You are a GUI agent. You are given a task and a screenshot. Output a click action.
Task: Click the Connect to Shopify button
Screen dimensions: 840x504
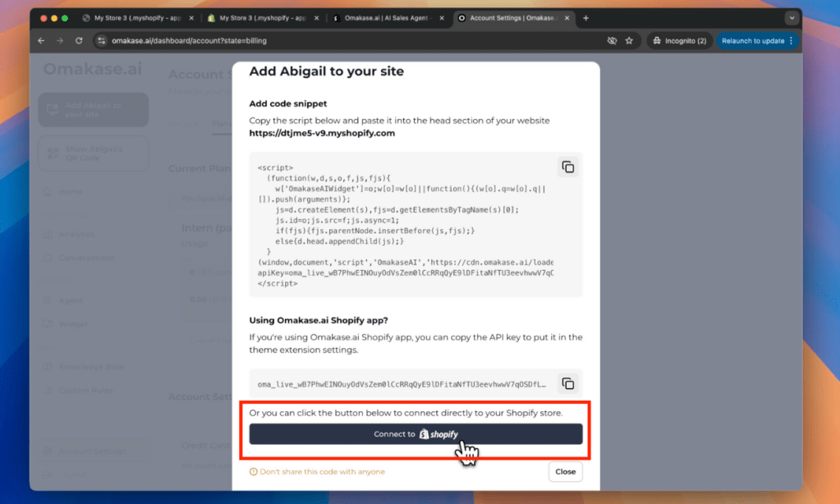[x=415, y=434]
